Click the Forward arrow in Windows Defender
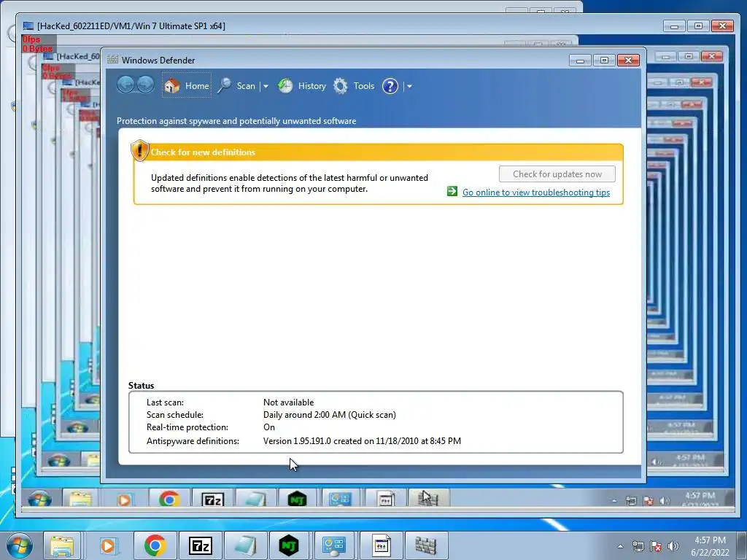This screenshot has height=560, width=747. coord(145,85)
